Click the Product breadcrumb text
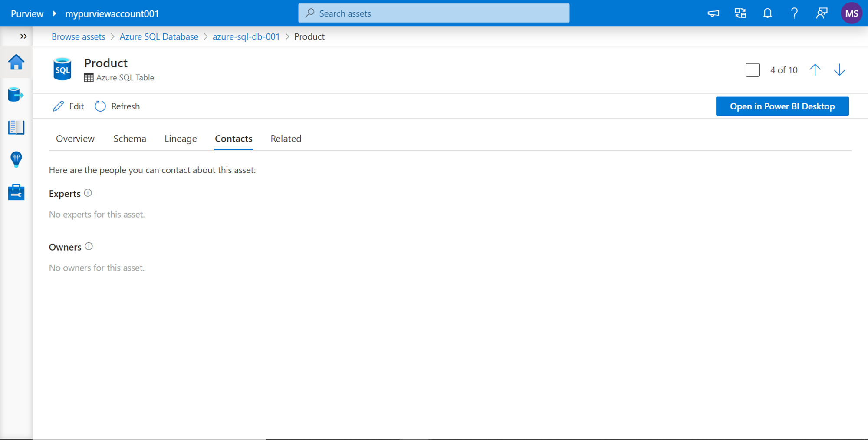This screenshot has width=868, height=440. point(309,36)
